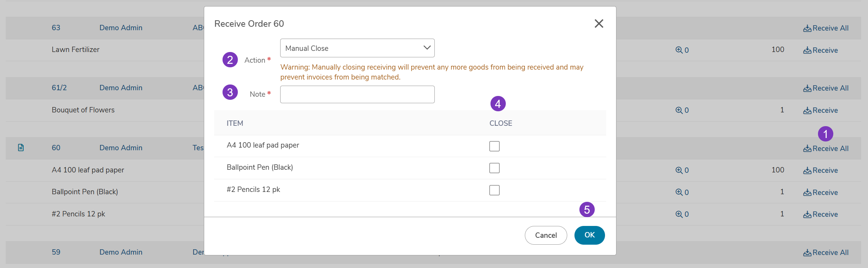Close the Receive Order 60 dialog
Viewport: 868px width, 268px height.
(x=599, y=24)
